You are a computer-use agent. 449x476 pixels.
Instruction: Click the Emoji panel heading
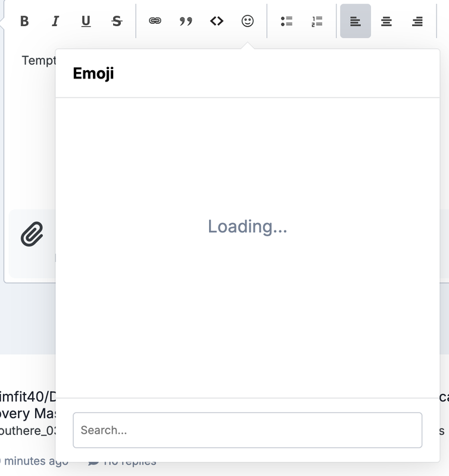[x=93, y=73]
